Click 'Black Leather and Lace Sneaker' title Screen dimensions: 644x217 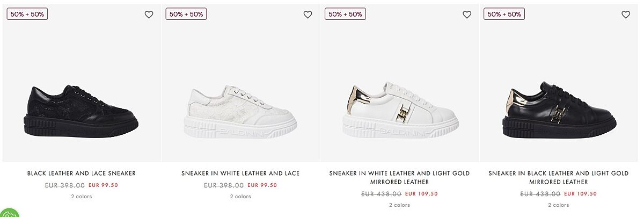(x=82, y=173)
